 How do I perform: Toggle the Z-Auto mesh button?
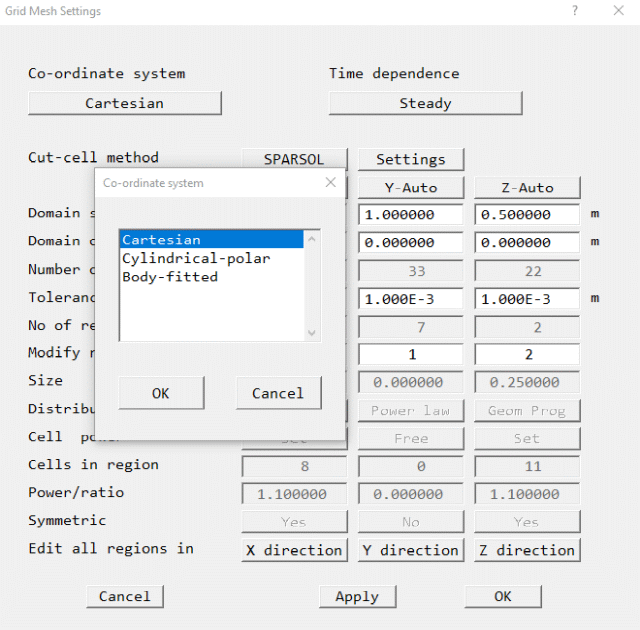[x=527, y=188]
